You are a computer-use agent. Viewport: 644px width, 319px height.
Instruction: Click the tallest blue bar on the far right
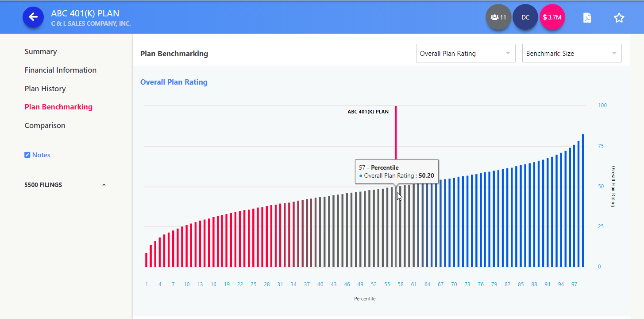click(x=583, y=200)
